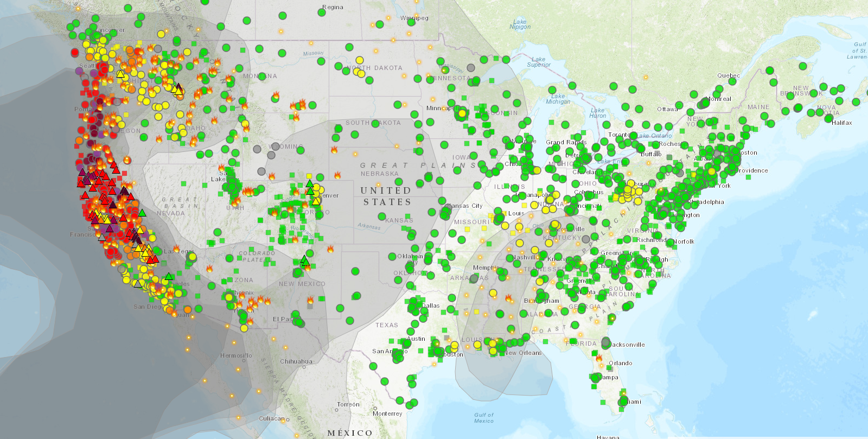The width and height of the screenshot is (868, 439).
Task: Select the Austin city label
Action: point(417,339)
